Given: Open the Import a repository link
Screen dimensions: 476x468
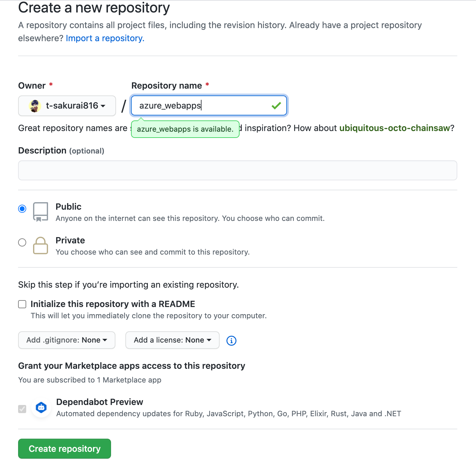Looking at the screenshot, I should 105,38.
